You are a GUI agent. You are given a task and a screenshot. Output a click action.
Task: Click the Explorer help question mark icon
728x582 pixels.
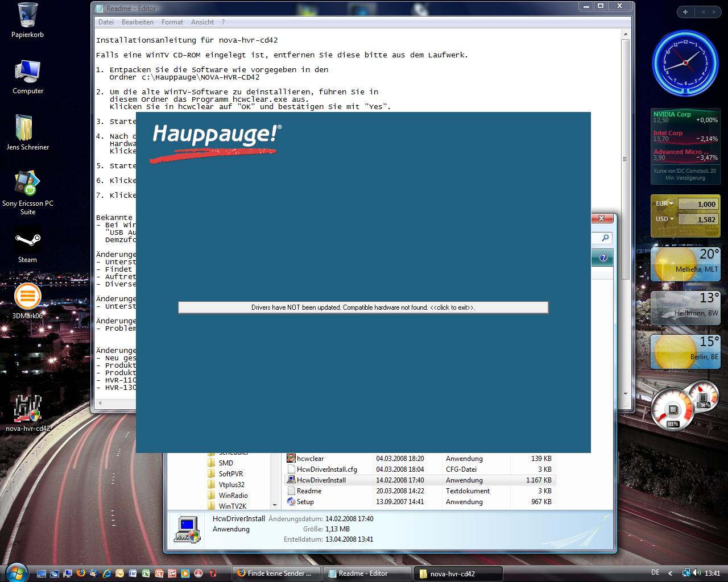(x=603, y=257)
